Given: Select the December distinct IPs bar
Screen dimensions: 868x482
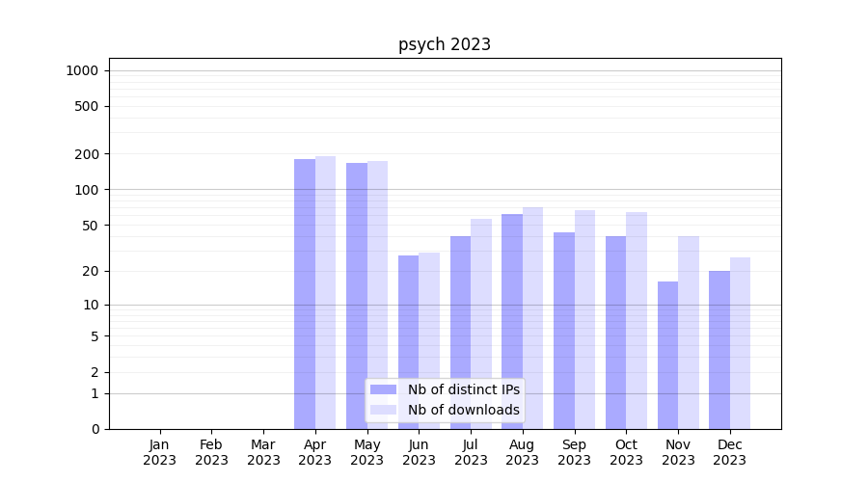Looking at the screenshot, I should pos(719,350).
